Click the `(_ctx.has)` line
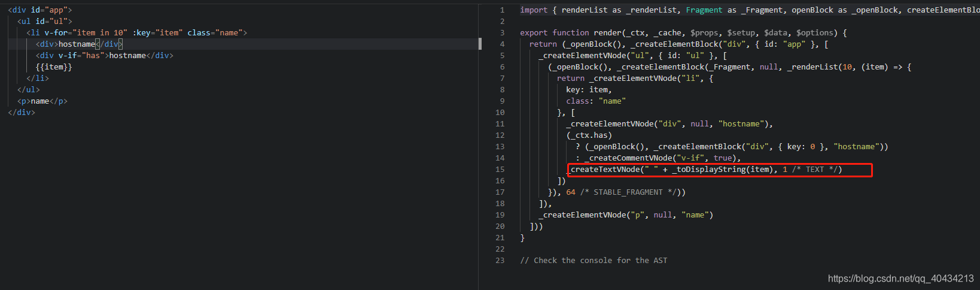The width and height of the screenshot is (980, 290). click(x=589, y=135)
